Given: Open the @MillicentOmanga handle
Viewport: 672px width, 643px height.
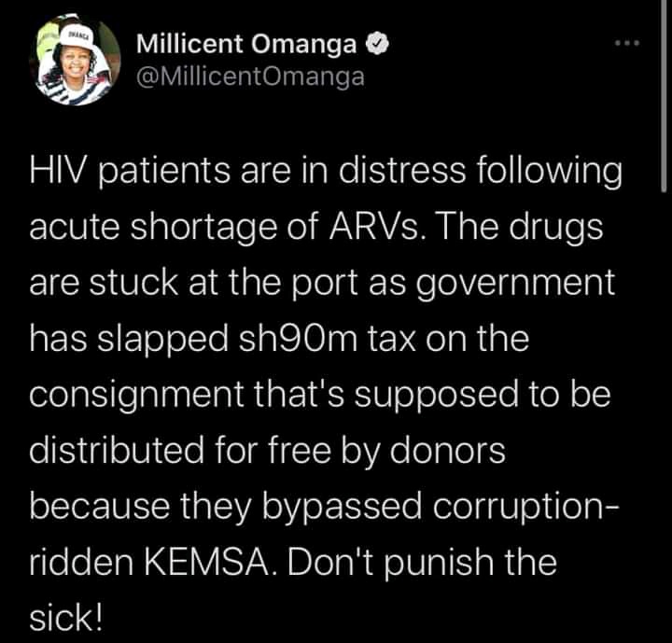Looking at the screenshot, I should 251,77.
